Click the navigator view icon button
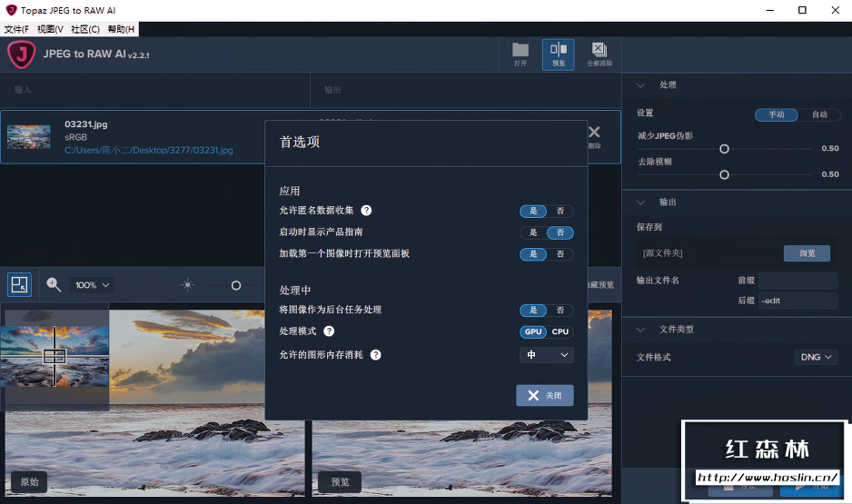The height and width of the screenshot is (504, 852). click(x=20, y=284)
